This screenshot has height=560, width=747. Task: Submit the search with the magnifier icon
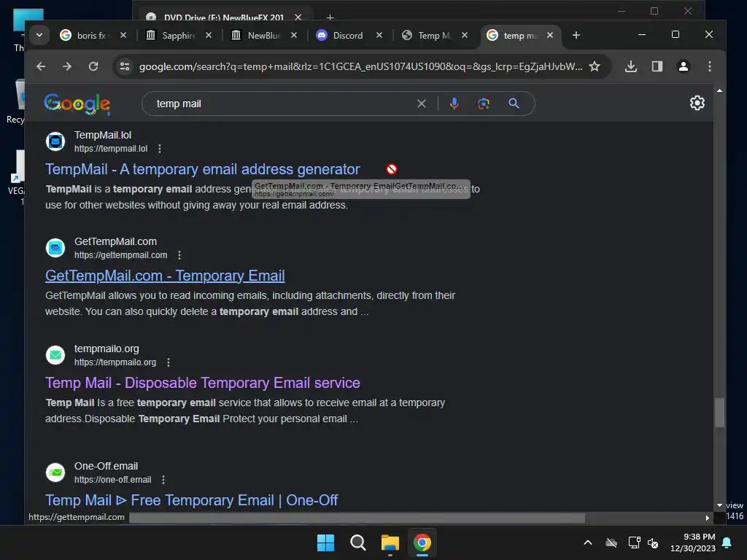tap(514, 104)
